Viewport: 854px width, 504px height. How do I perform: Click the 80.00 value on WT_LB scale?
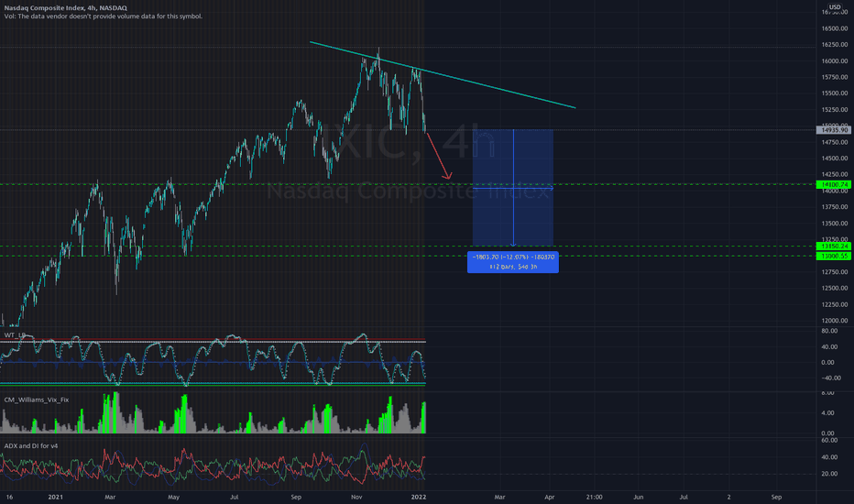(829, 331)
